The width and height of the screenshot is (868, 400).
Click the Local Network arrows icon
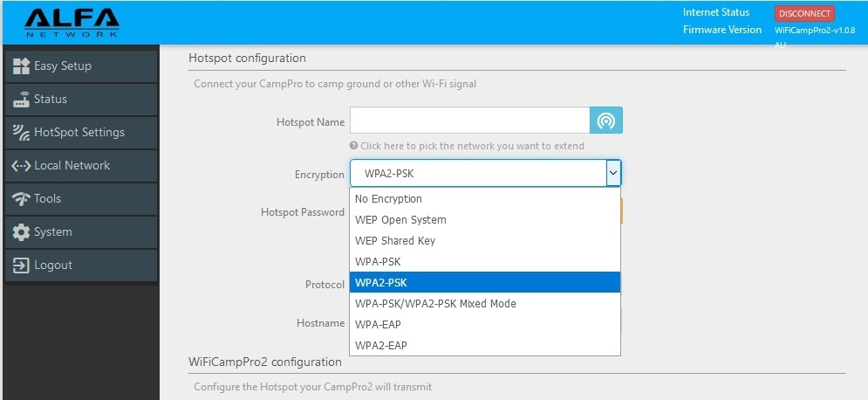point(21,166)
